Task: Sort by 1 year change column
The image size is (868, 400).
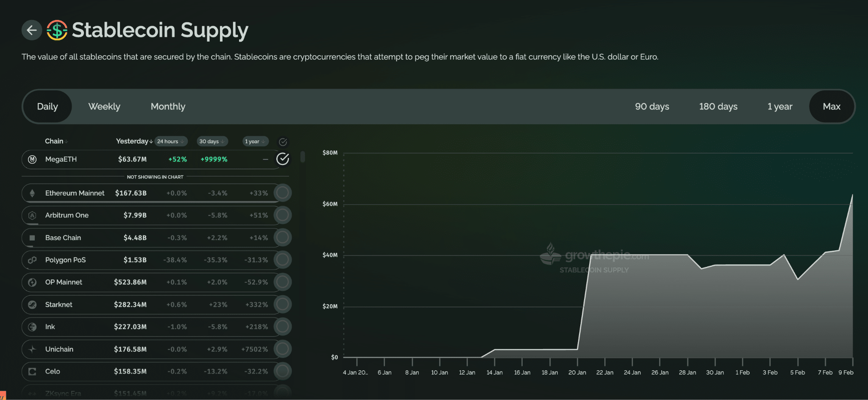Action: click(x=256, y=141)
